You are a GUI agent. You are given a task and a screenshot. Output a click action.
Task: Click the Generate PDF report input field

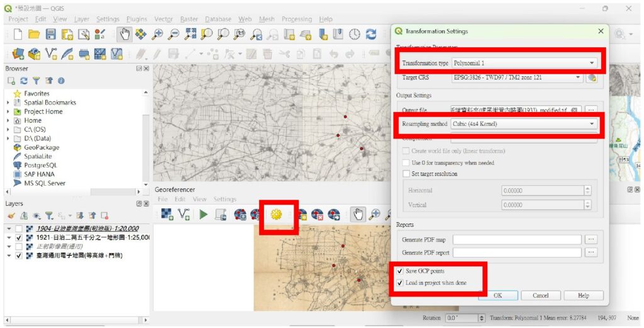(x=517, y=252)
